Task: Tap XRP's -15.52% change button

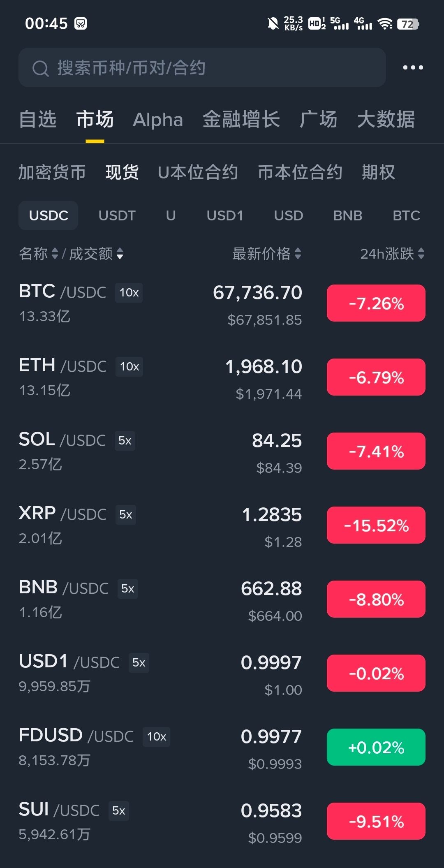Action: [376, 525]
